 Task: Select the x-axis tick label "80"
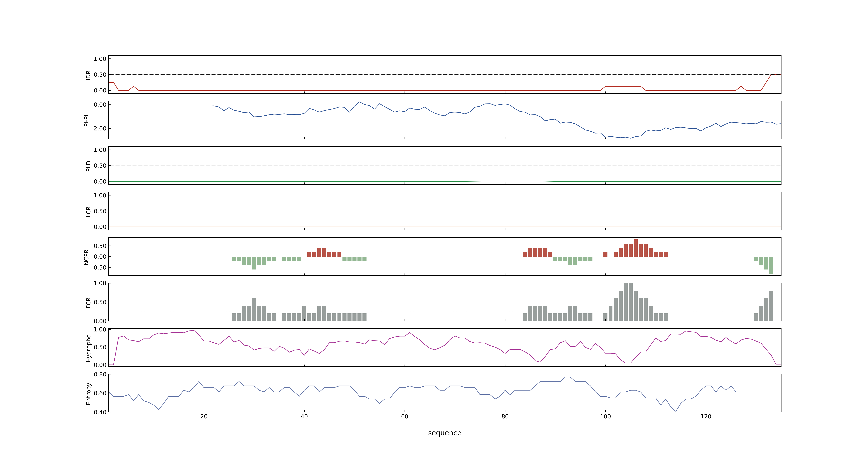pos(505,416)
